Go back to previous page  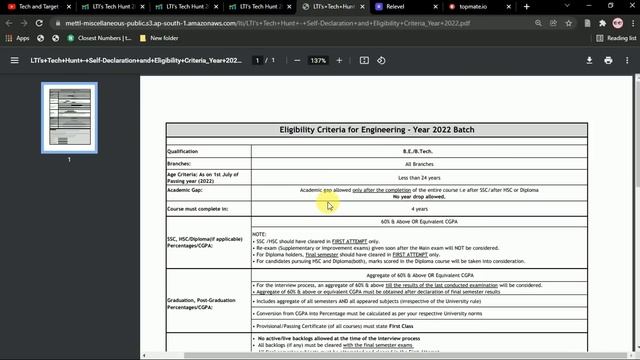9,23
